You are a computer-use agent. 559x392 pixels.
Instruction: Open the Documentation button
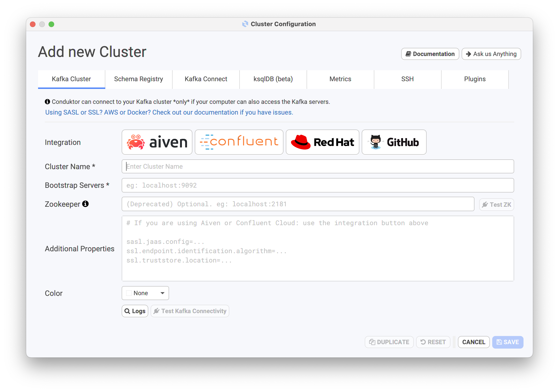pos(430,54)
